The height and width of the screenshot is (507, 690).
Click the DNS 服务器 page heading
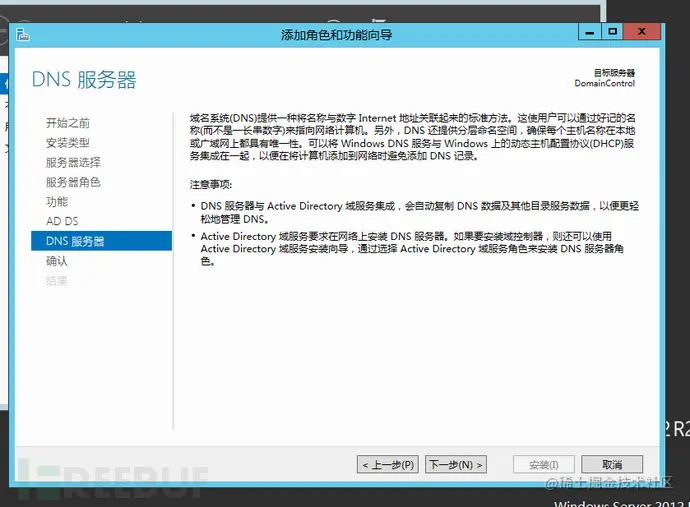[84, 80]
